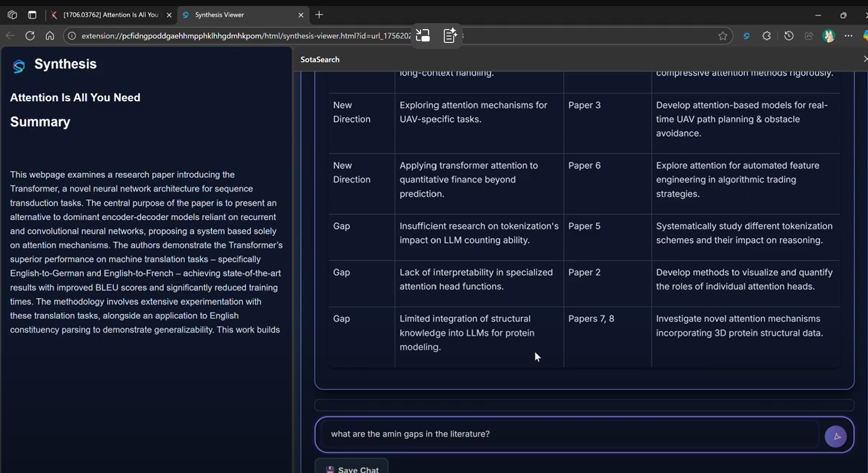This screenshot has height=473, width=868.
Task: Open the browser Settings and more menu
Action: (848, 36)
